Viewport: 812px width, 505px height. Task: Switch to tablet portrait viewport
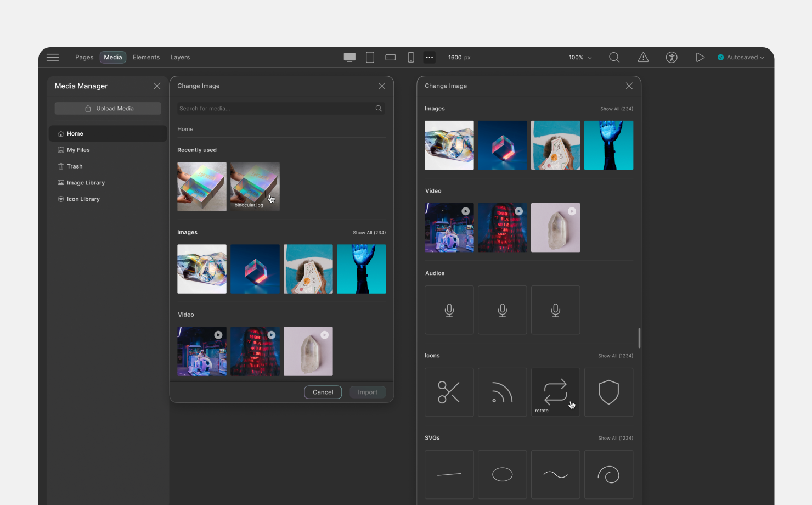(370, 57)
